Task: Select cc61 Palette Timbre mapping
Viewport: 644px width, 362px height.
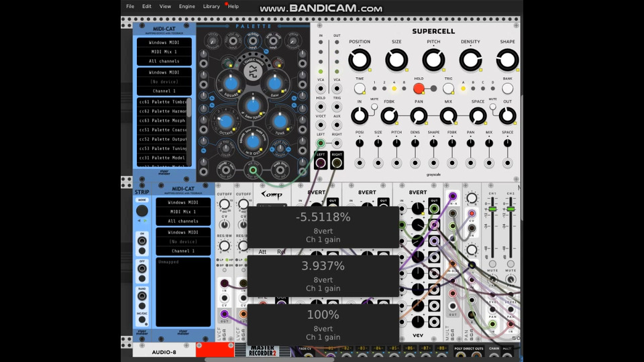Action: click(x=162, y=102)
